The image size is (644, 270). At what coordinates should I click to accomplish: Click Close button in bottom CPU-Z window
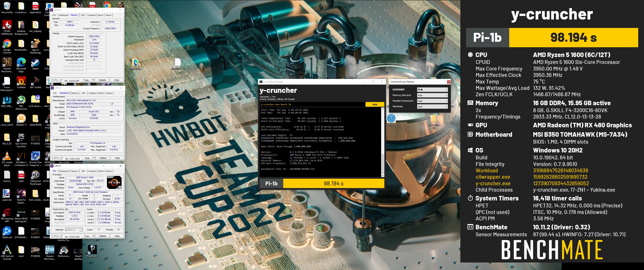117,236
